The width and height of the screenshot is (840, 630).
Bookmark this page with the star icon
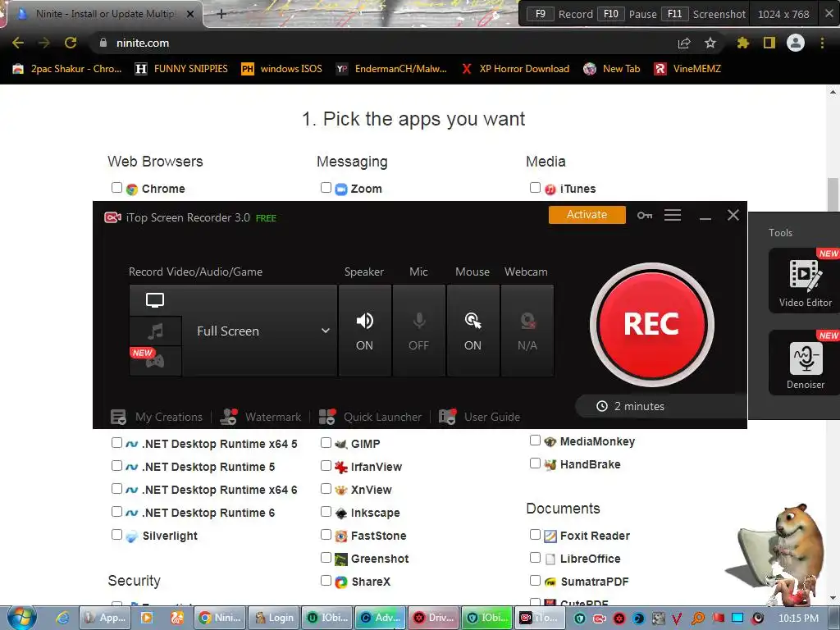pyautogui.click(x=710, y=43)
